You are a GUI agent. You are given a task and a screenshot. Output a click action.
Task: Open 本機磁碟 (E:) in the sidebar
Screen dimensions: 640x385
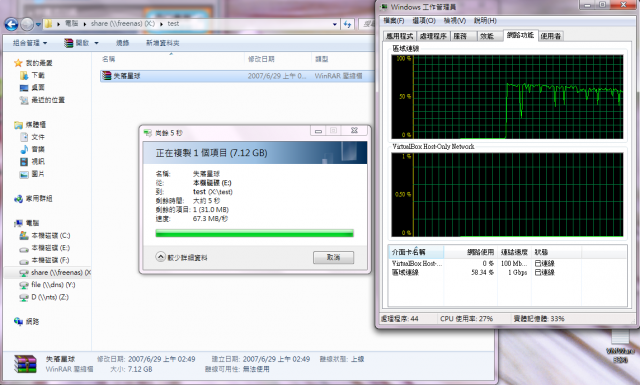tap(45, 248)
